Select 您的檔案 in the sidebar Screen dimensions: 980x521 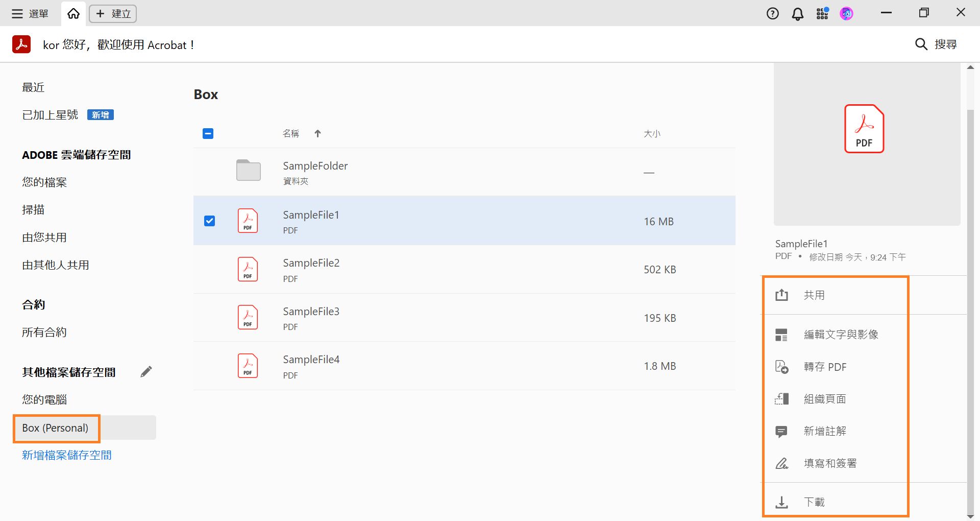pos(44,182)
